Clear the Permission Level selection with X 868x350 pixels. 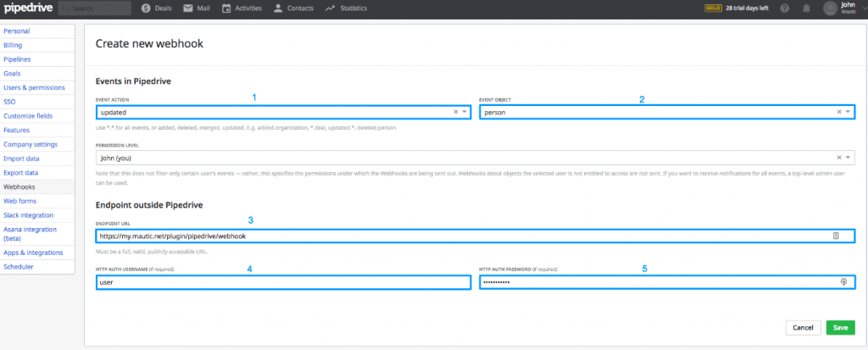click(839, 158)
